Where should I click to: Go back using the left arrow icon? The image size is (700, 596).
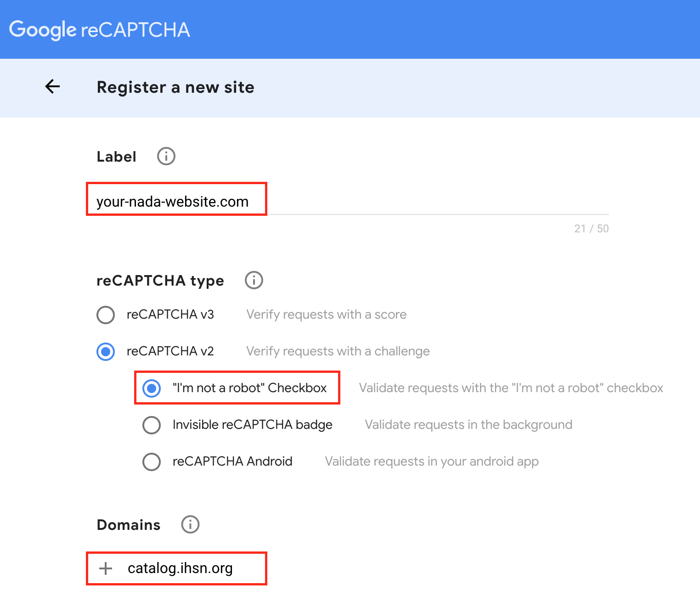pyautogui.click(x=52, y=86)
